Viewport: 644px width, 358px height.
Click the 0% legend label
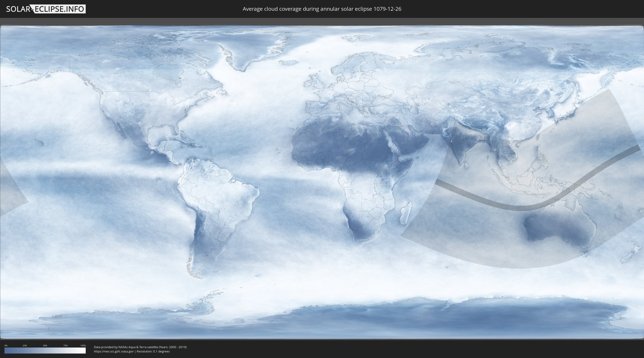6,345
